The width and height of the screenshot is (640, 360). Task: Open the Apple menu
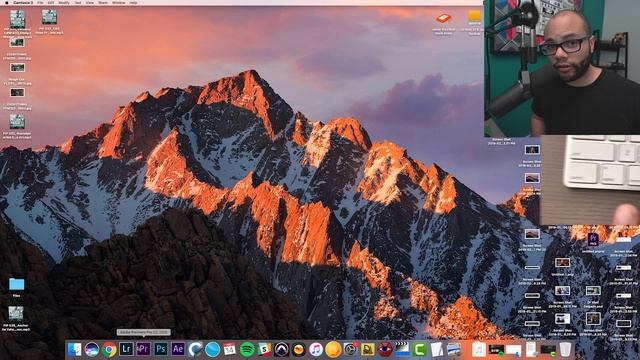[6, 2]
